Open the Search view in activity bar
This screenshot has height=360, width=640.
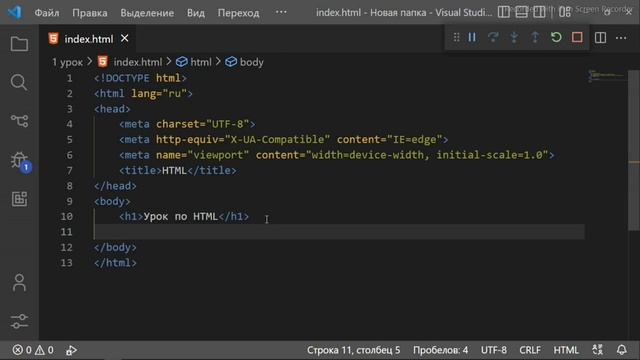[x=19, y=82]
